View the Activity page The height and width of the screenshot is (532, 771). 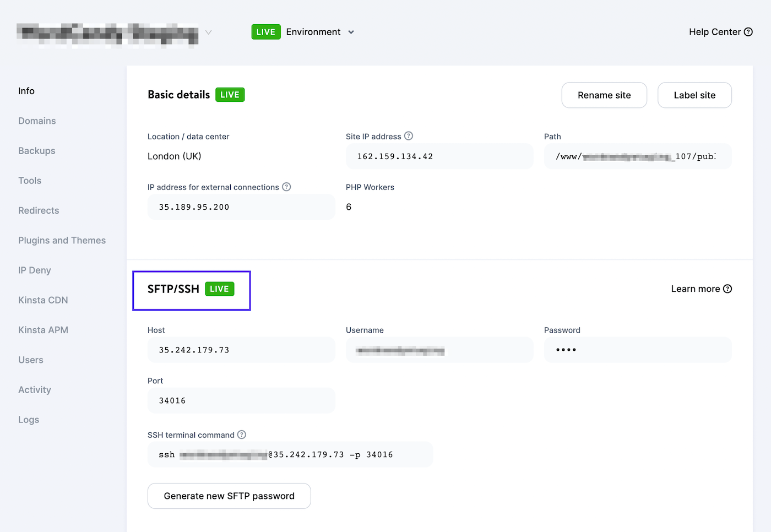[34, 389]
